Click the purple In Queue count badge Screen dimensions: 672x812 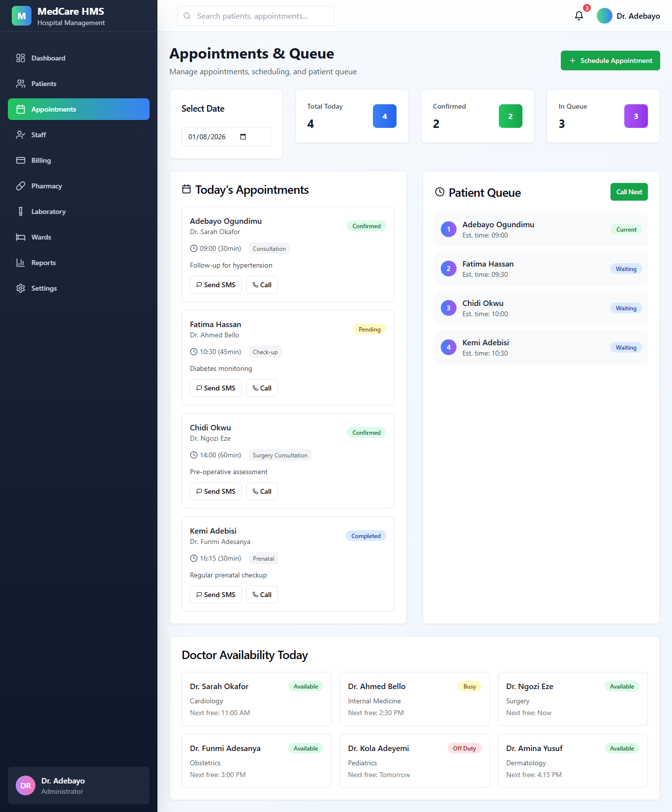tap(636, 116)
